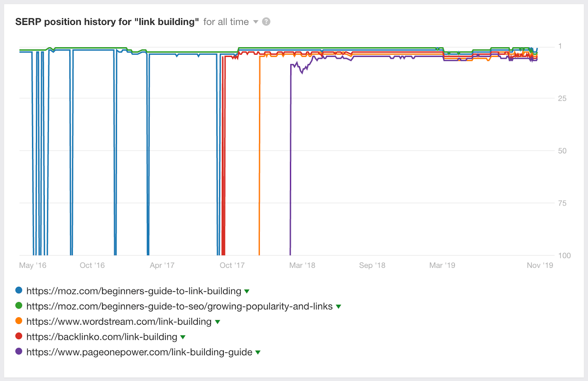
Task: Click the green dot for moz.com growing-popularity URL
Action: [x=19, y=306]
